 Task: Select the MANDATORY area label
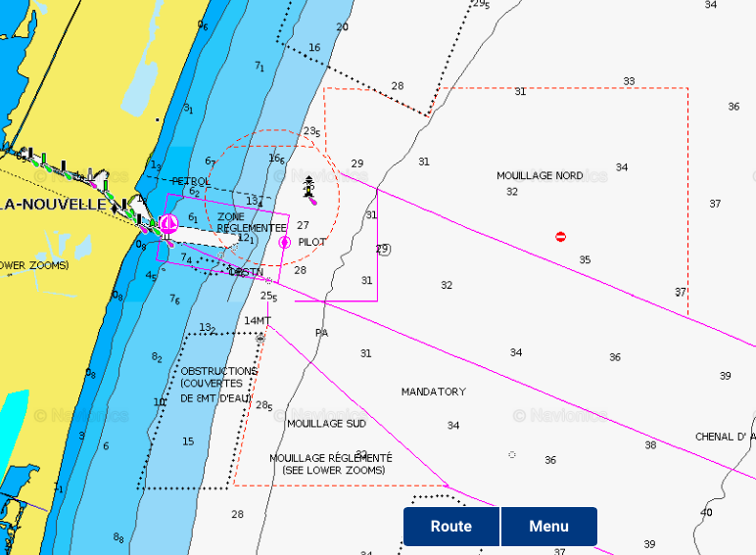(433, 392)
